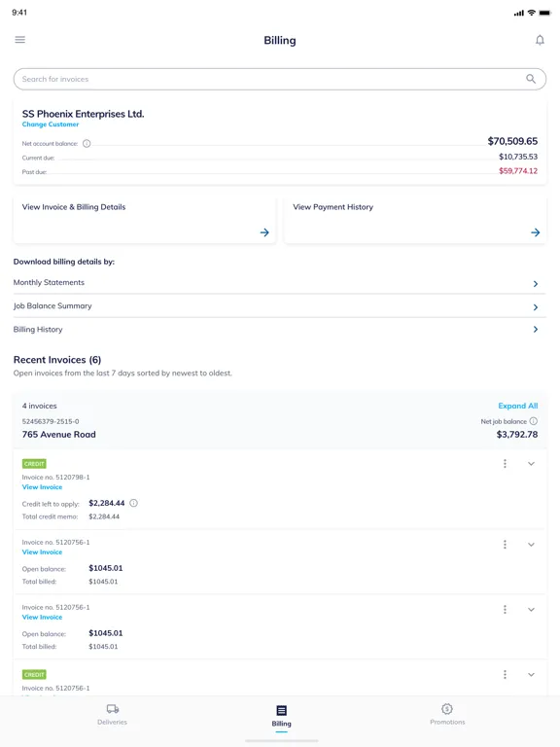Show Credit left to apply info icon

pyautogui.click(x=134, y=503)
